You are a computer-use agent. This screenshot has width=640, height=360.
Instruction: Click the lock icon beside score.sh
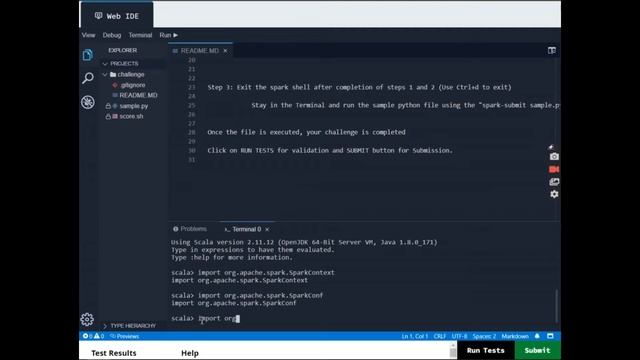(108, 117)
